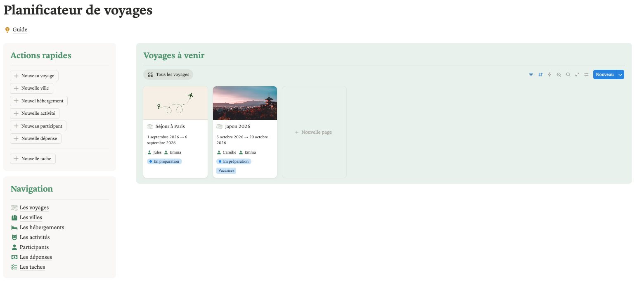Click the plus icon on Nouveau voyage
644x282 pixels.
(x=16, y=76)
